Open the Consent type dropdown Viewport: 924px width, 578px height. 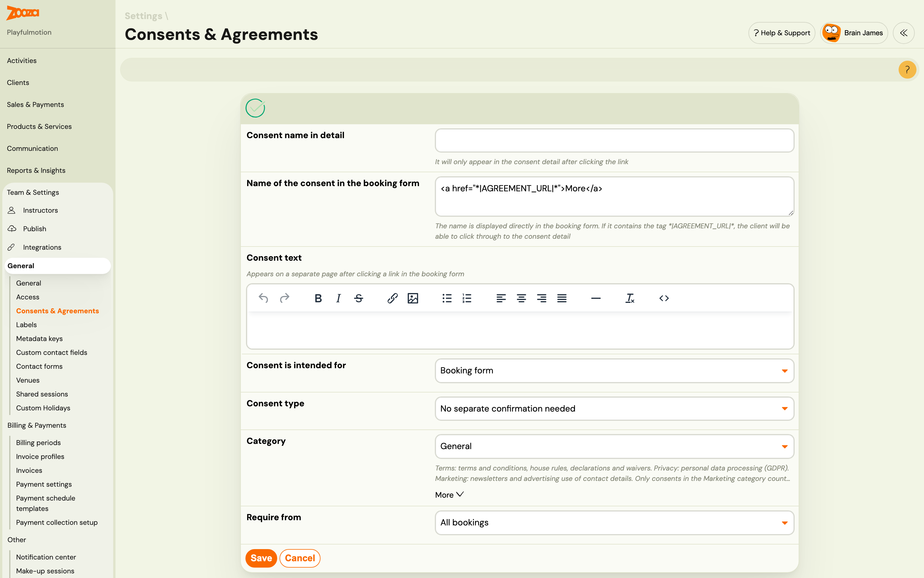pos(614,409)
